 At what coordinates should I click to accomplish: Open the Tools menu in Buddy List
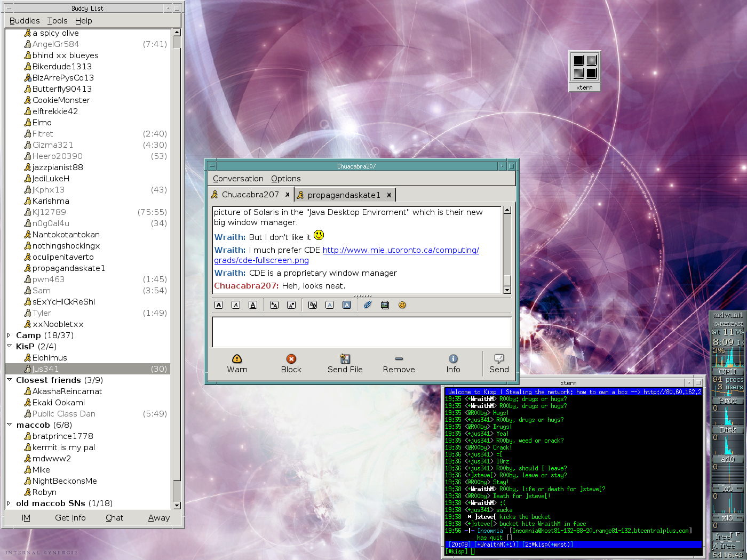[57, 21]
